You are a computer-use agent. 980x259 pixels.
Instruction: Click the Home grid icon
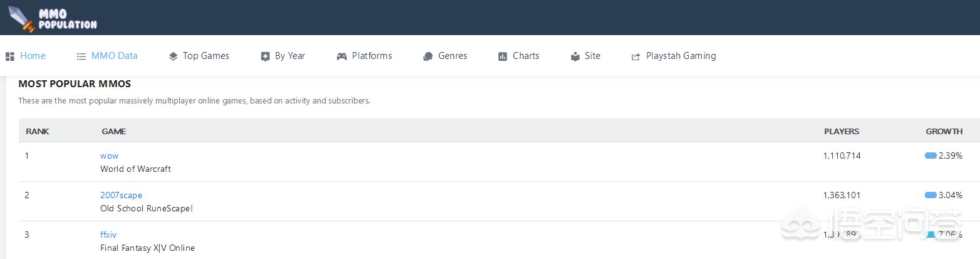point(10,56)
